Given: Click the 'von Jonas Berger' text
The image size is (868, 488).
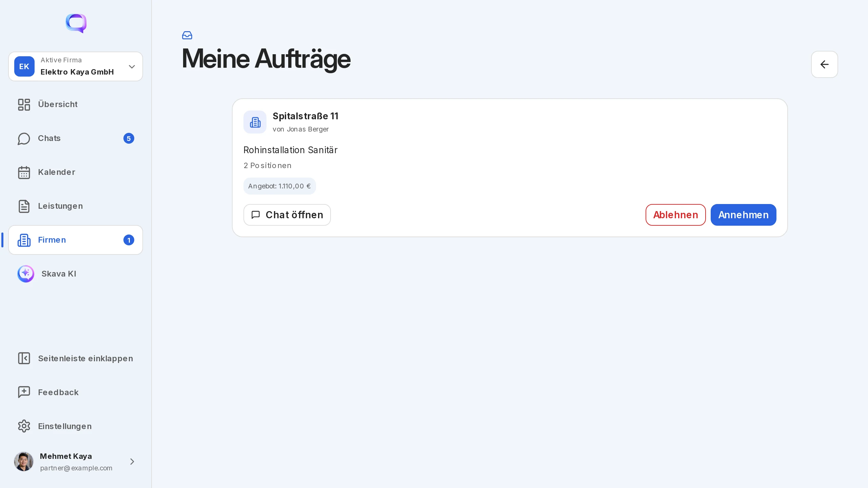Looking at the screenshot, I should click(x=300, y=129).
